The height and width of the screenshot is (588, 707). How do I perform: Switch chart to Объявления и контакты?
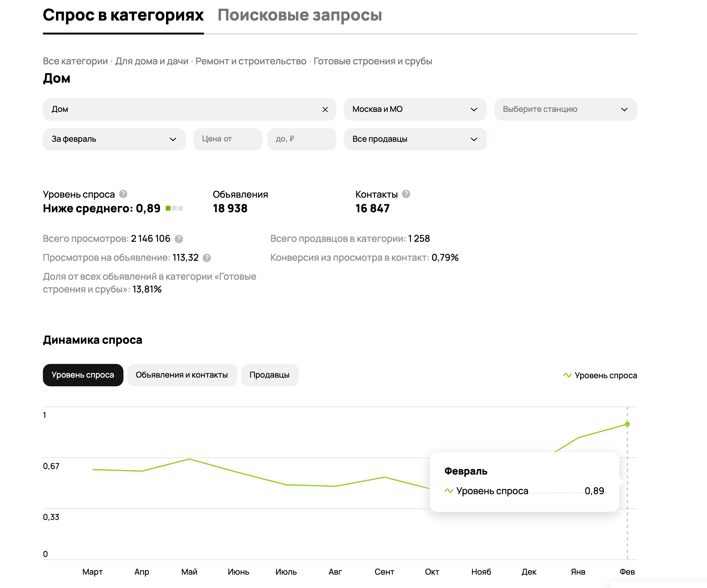click(182, 375)
